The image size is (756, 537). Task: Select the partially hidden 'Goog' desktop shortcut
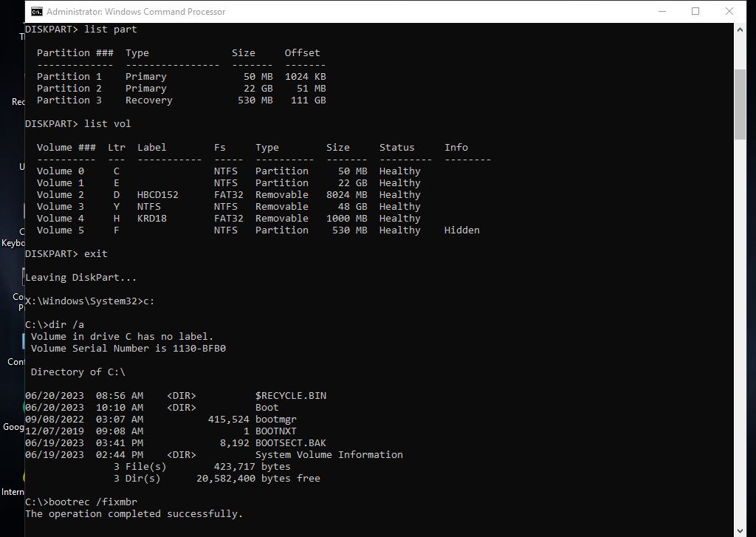[x=13, y=426]
